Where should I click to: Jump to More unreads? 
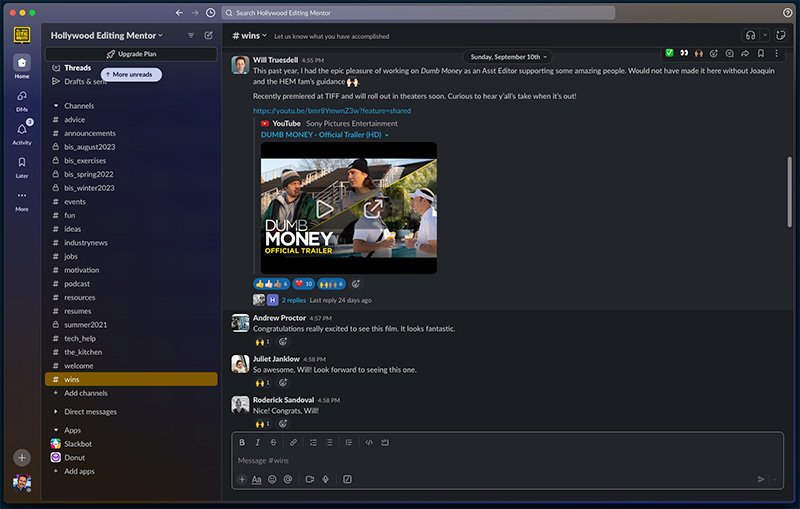[x=131, y=74]
